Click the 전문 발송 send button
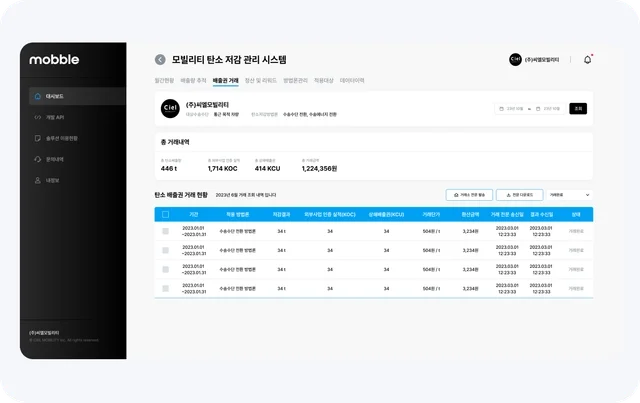The image size is (640, 403). click(469, 195)
